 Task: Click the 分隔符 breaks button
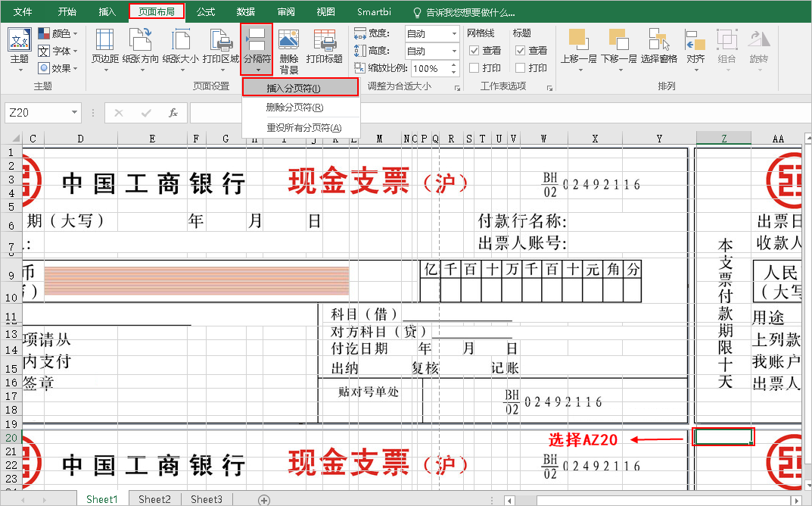(x=257, y=49)
